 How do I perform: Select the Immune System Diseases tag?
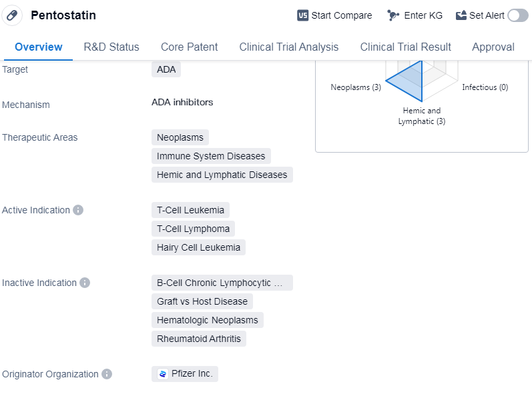211,156
